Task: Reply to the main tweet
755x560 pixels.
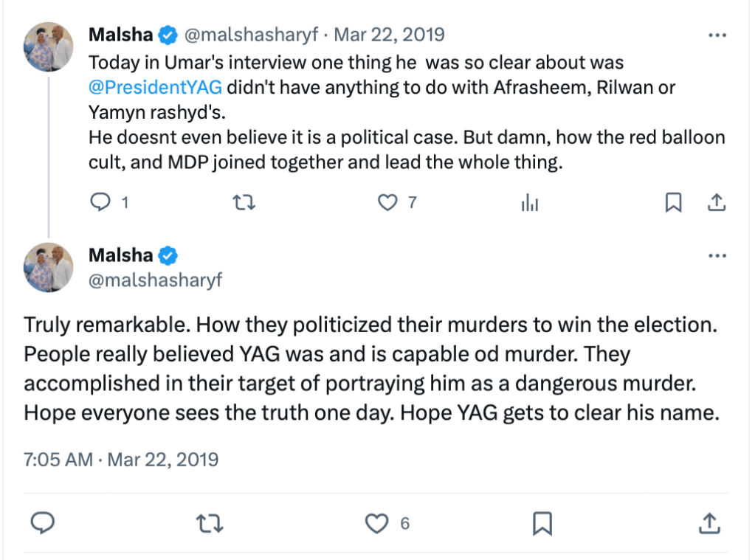Action: (x=44, y=524)
